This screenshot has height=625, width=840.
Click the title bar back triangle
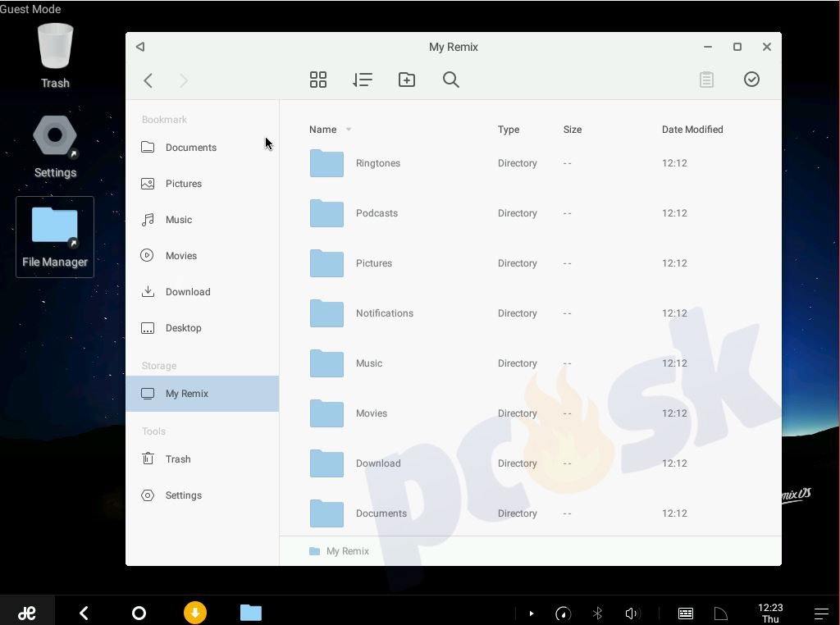pos(140,47)
